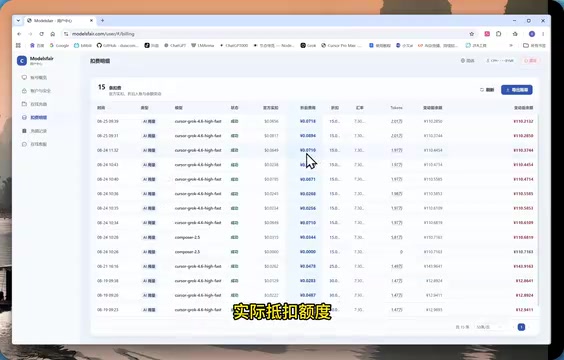Expand hidden bookmarks with the chevron
This screenshot has height=360, width=564.
[x=511, y=45]
